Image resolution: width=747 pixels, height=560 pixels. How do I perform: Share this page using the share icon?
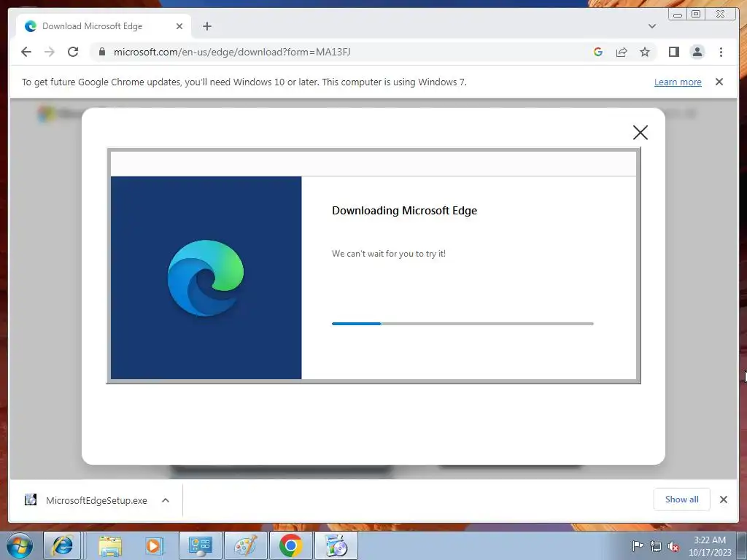pyautogui.click(x=622, y=52)
